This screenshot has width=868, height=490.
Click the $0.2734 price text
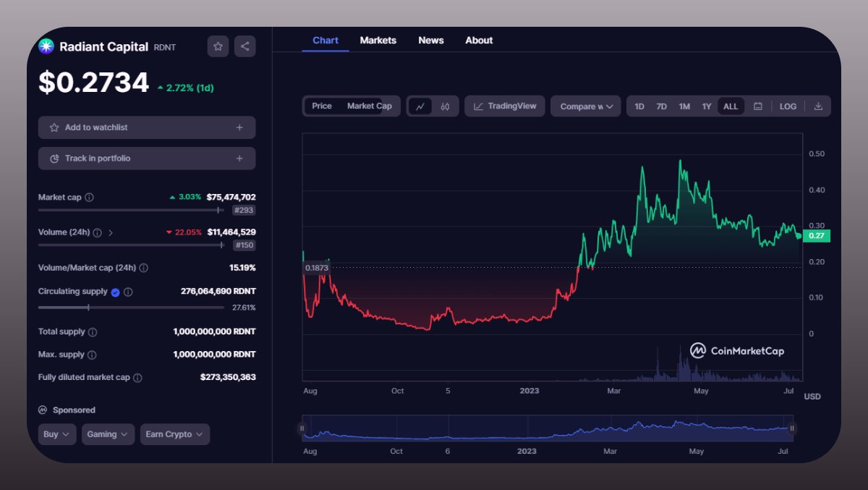tap(93, 83)
